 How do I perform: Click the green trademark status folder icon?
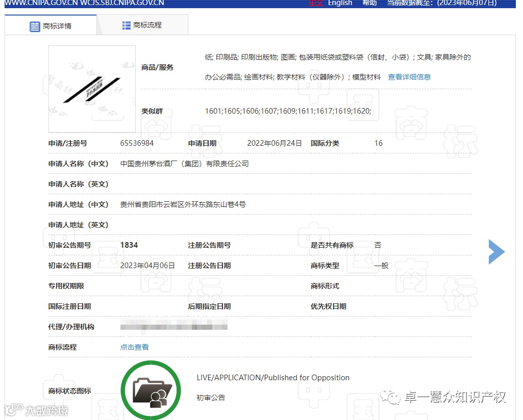pos(151,390)
